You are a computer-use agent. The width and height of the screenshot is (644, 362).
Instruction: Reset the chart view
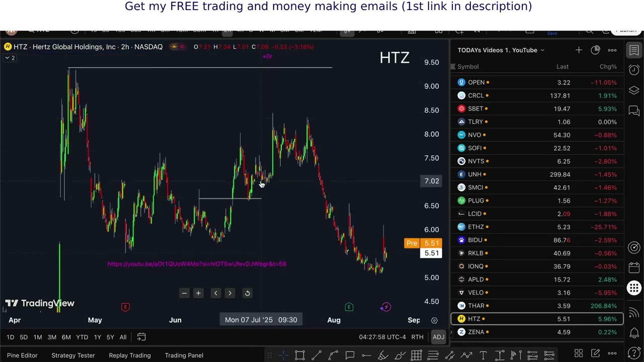pyautogui.click(x=247, y=293)
